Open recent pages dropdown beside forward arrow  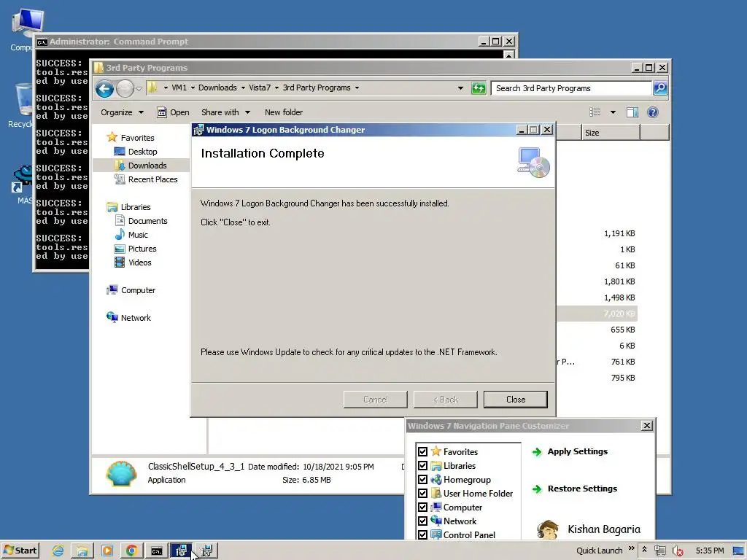coord(139,88)
